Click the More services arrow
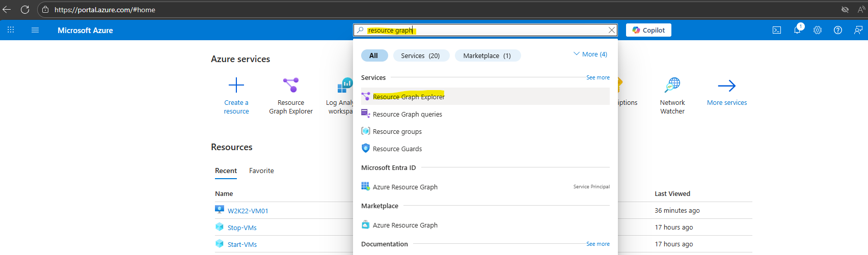This screenshot has width=868, height=255. (727, 86)
